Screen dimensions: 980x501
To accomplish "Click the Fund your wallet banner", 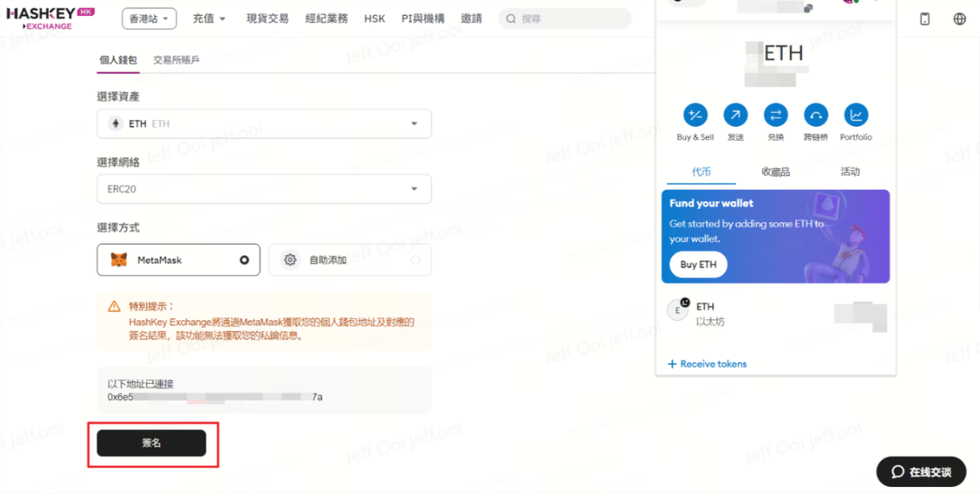I will [775, 237].
